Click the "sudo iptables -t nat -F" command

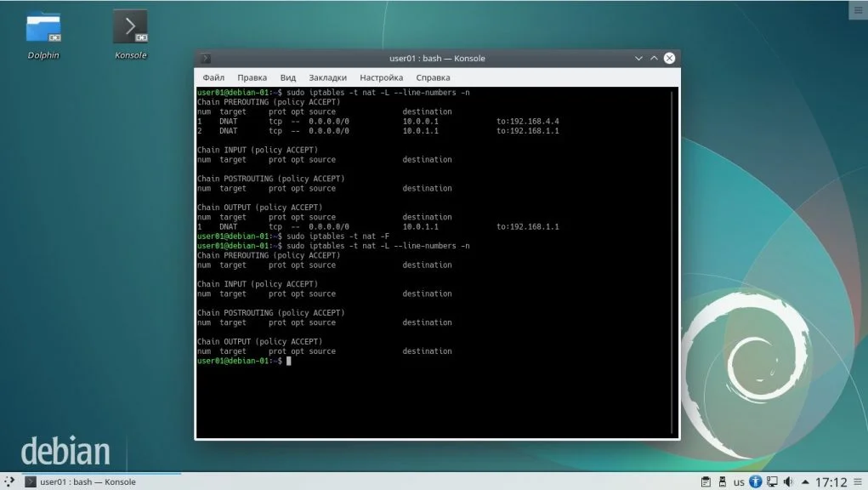pos(338,236)
